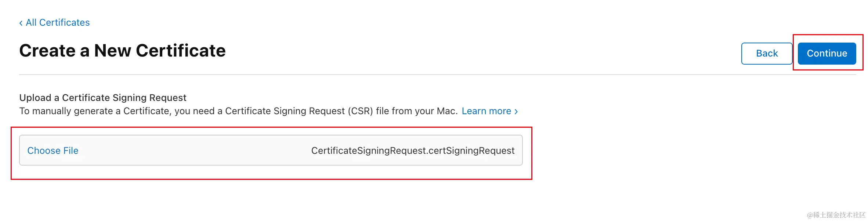Click the Upload a Certificate Signing Request subheading
The width and height of the screenshot is (868, 221).
[x=103, y=98]
